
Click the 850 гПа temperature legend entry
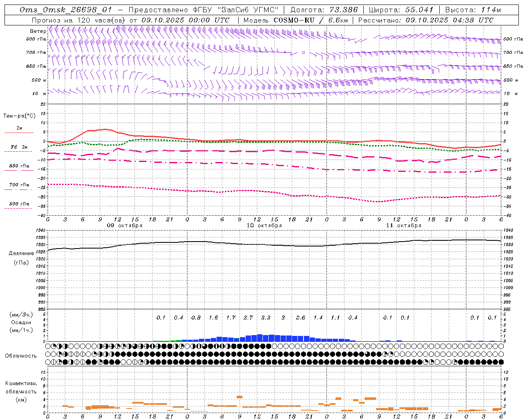pos(19,166)
